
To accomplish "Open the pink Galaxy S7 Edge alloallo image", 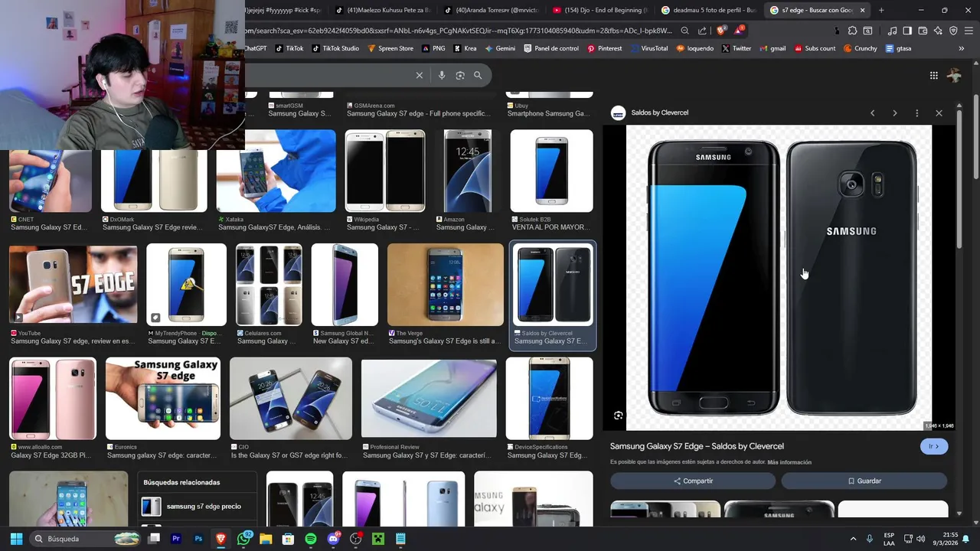I will pos(53,399).
